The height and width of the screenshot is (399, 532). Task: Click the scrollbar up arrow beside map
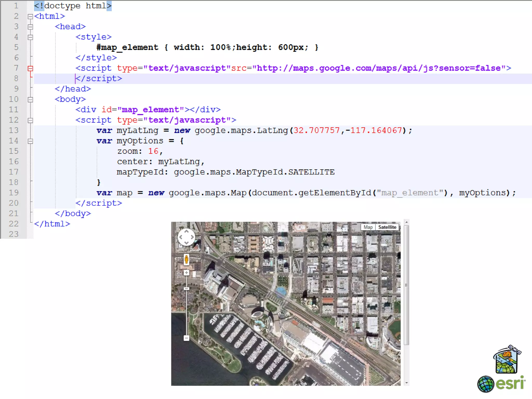407,222
